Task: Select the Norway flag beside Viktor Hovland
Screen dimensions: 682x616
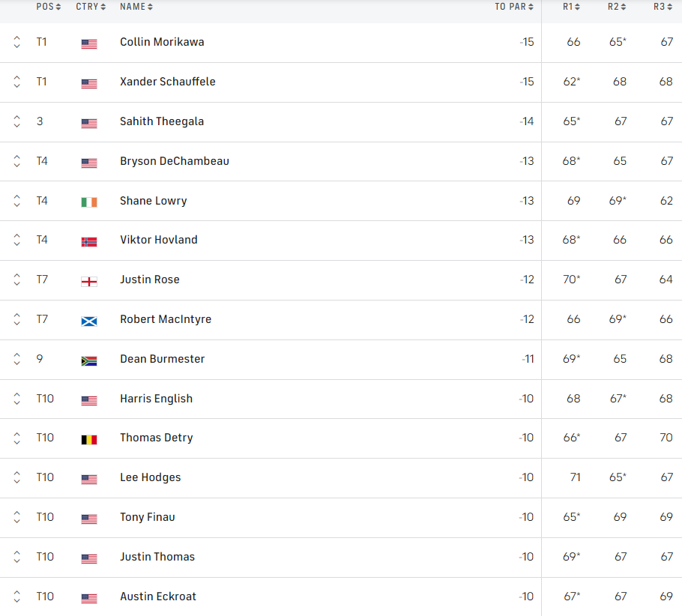Action: click(x=88, y=242)
